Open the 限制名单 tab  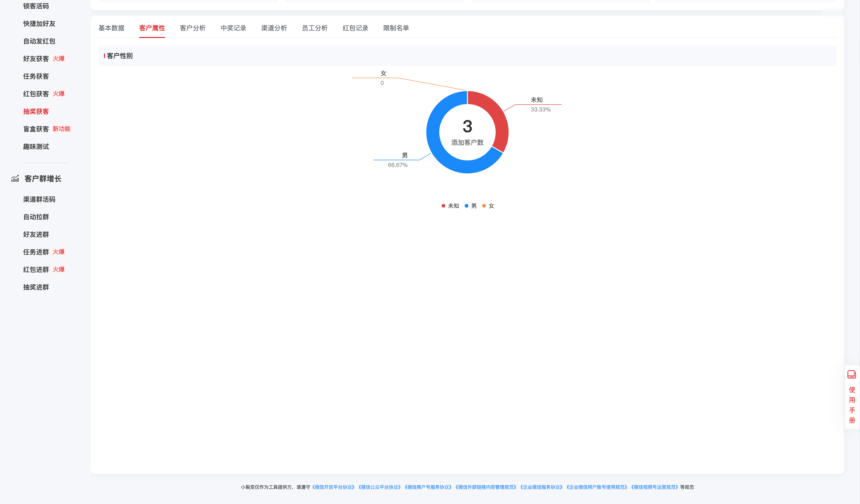pyautogui.click(x=396, y=28)
